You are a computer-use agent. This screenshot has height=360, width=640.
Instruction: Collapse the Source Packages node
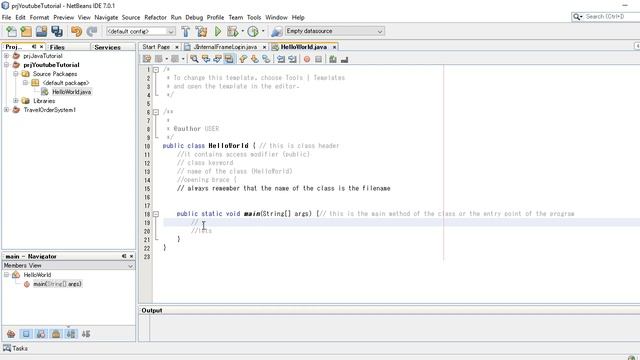[16, 74]
